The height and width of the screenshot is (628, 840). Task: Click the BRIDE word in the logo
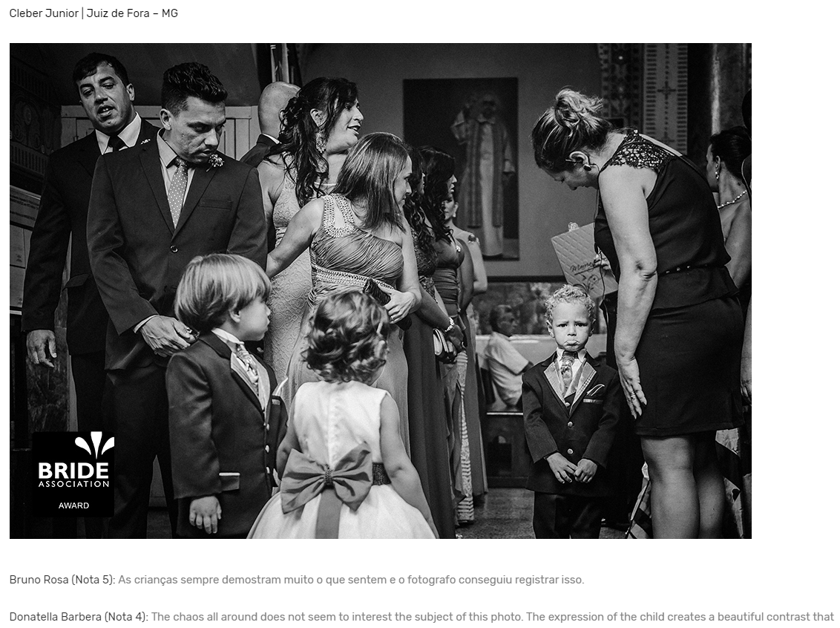click(73, 471)
